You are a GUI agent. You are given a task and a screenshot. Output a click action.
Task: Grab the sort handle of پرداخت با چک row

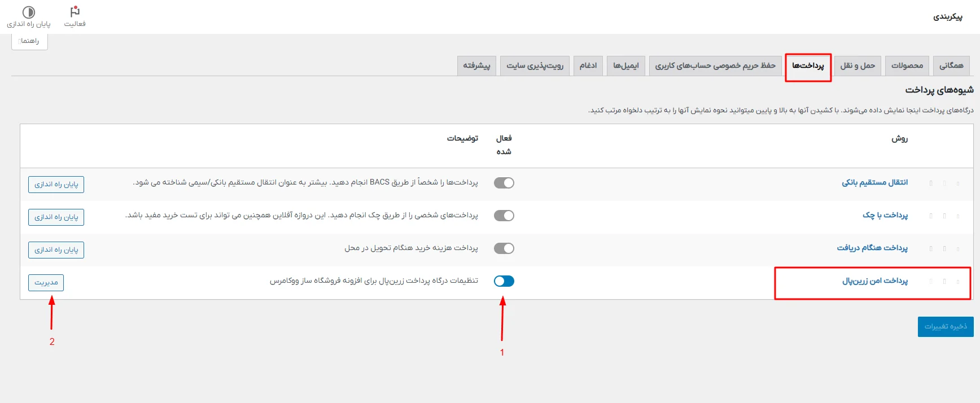pyautogui.click(x=958, y=216)
